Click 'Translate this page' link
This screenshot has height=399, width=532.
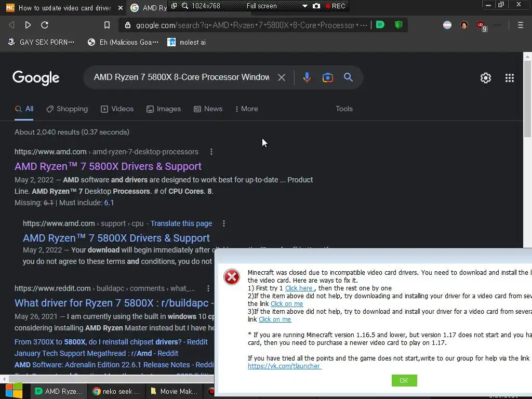[x=181, y=223]
